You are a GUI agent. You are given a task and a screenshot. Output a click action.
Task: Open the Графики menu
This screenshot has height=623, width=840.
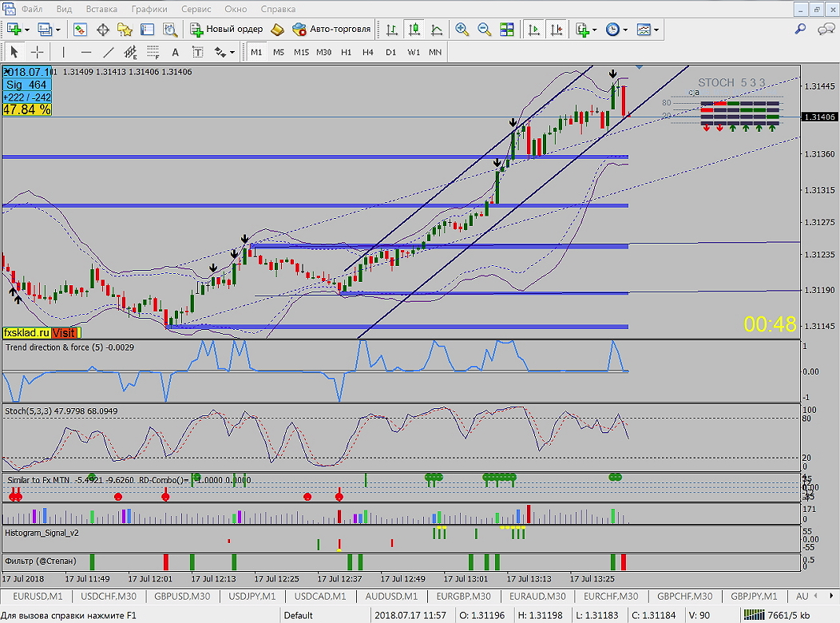point(149,9)
